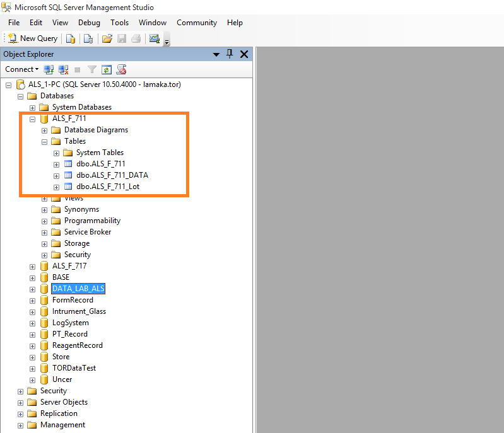Open the File menu

click(x=14, y=23)
